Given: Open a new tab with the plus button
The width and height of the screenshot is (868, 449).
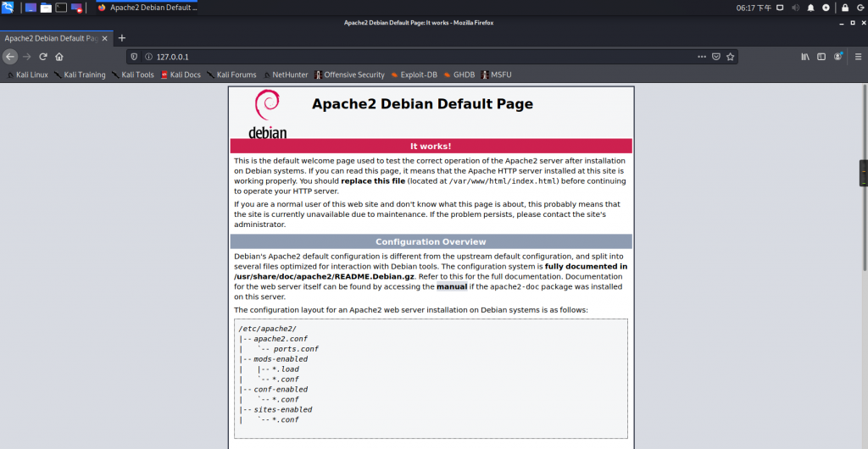Looking at the screenshot, I should (122, 38).
